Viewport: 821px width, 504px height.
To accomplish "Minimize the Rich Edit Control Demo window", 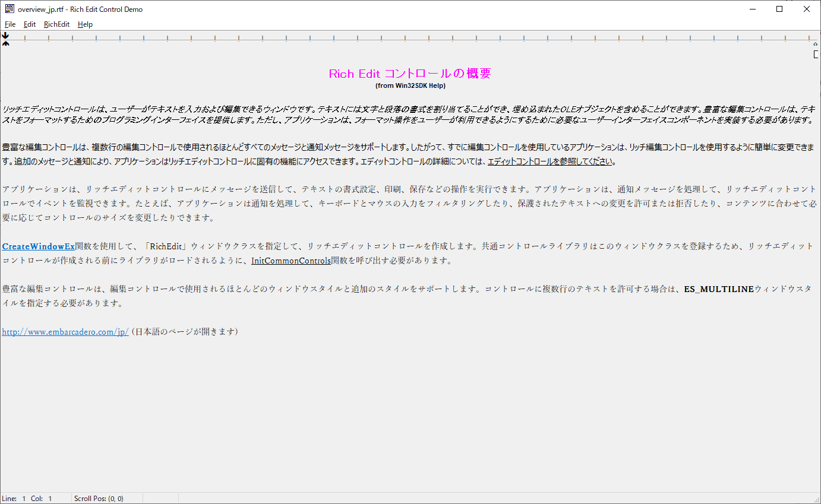I will coord(752,9).
